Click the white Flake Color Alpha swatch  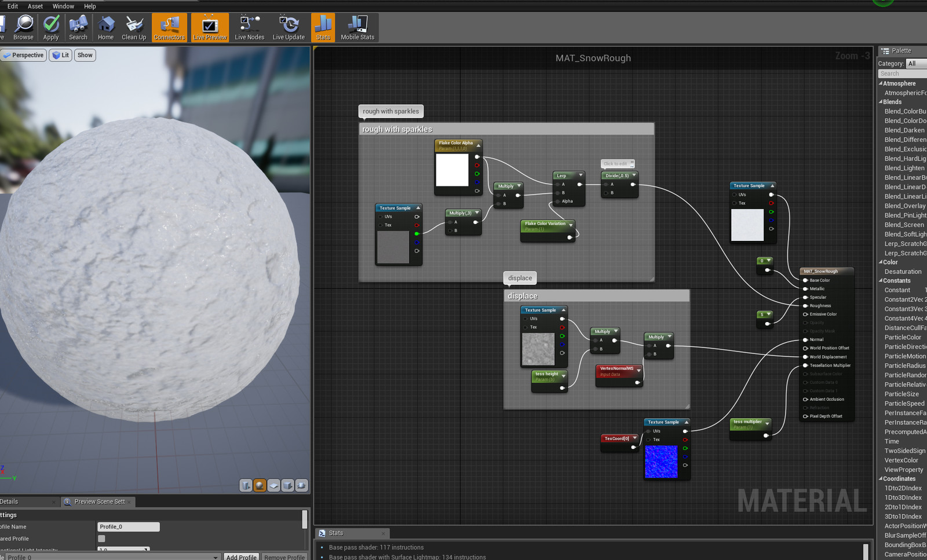coord(452,170)
